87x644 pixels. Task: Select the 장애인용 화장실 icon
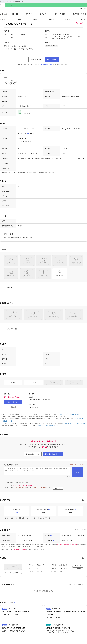(x=53, y=314)
